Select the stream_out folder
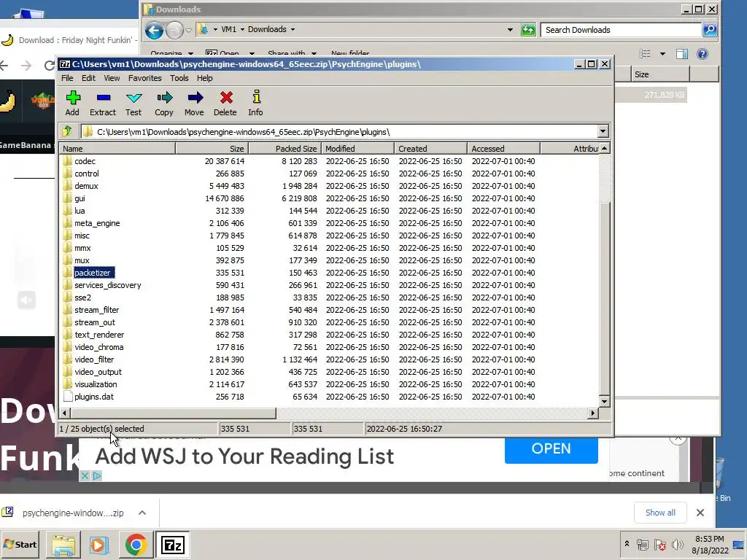This screenshot has height=560, width=747. [95, 322]
